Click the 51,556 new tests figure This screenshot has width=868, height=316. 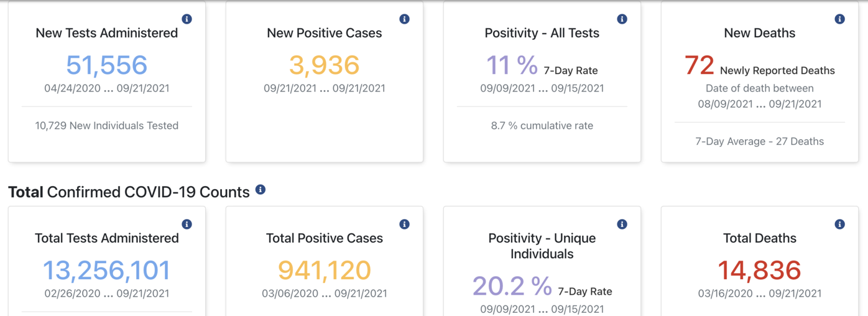(107, 65)
